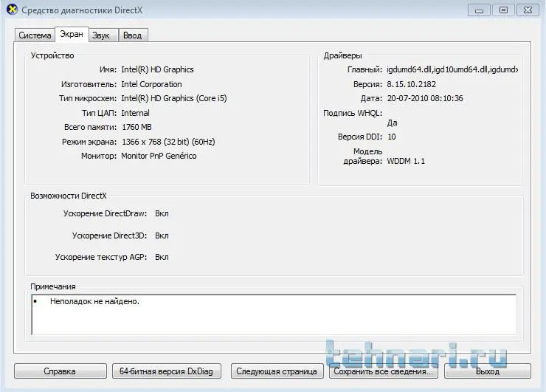Click the Режим экрана label
Screen dimensions: 546x392
(x=89, y=142)
